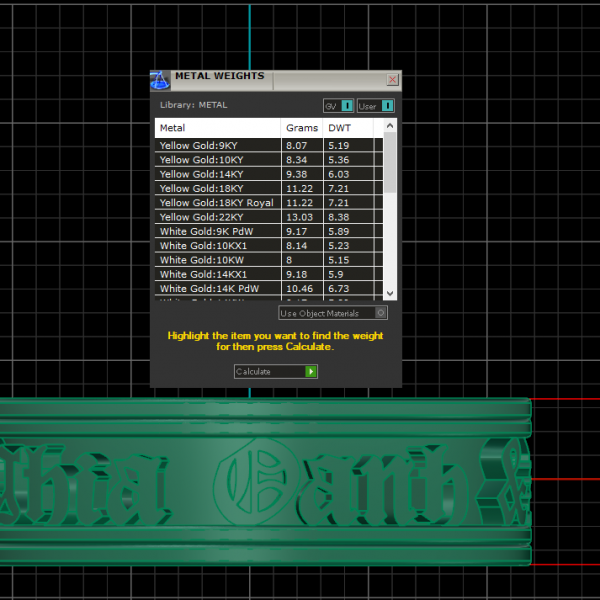Choose the Yellow Gold:22KY entry
Viewport: 600px width, 600px height.
[x=217, y=217]
